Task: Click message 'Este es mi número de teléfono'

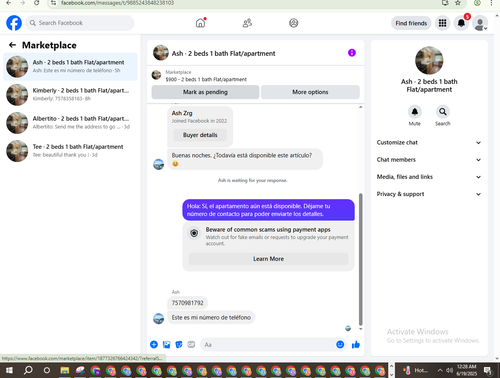Action: click(x=211, y=317)
